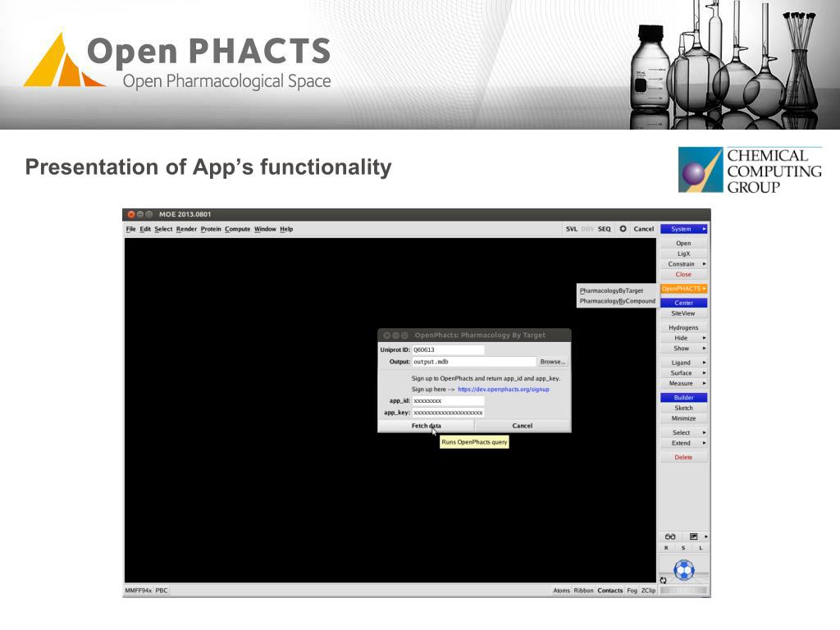Screen dimensions: 840x630
Task: Toggle SVL commands window
Action: coord(572,229)
